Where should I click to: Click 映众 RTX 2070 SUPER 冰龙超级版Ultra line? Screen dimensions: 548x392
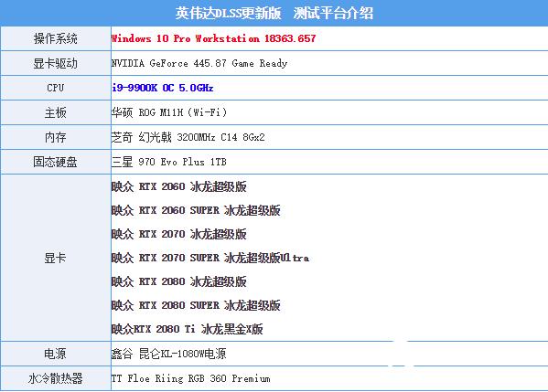[210, 258]
